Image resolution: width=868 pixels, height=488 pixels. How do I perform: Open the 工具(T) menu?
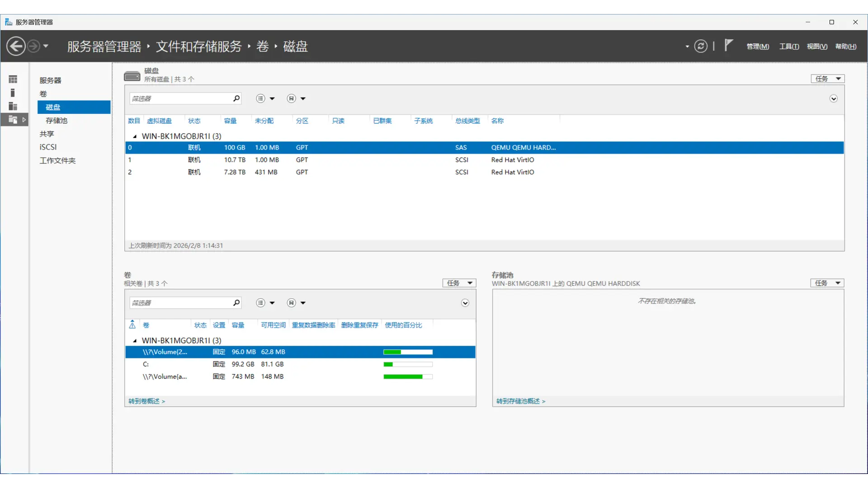789,46
